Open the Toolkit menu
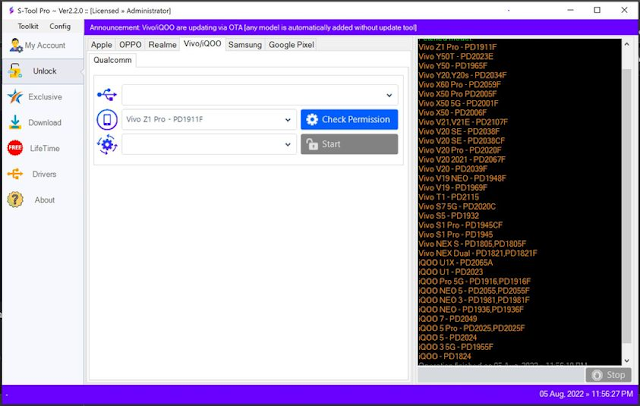This screenshot has width=640, height=406. click(x=28, y=26)
